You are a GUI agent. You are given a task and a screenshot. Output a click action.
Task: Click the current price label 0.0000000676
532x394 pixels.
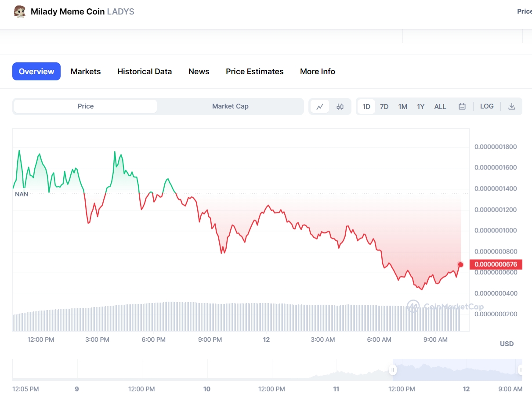[x=496, y=264]
